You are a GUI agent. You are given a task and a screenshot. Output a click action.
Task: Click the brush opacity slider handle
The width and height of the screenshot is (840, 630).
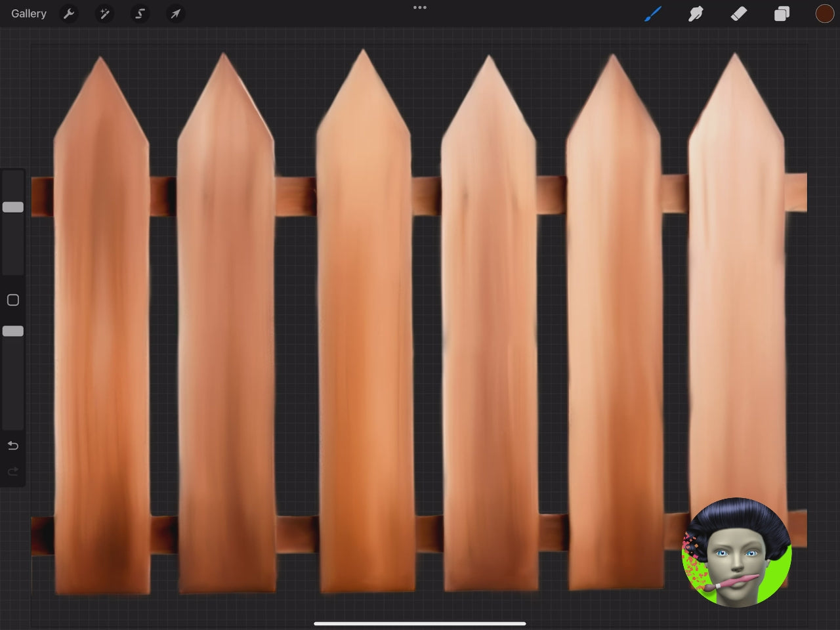click(x=13, y=331)
